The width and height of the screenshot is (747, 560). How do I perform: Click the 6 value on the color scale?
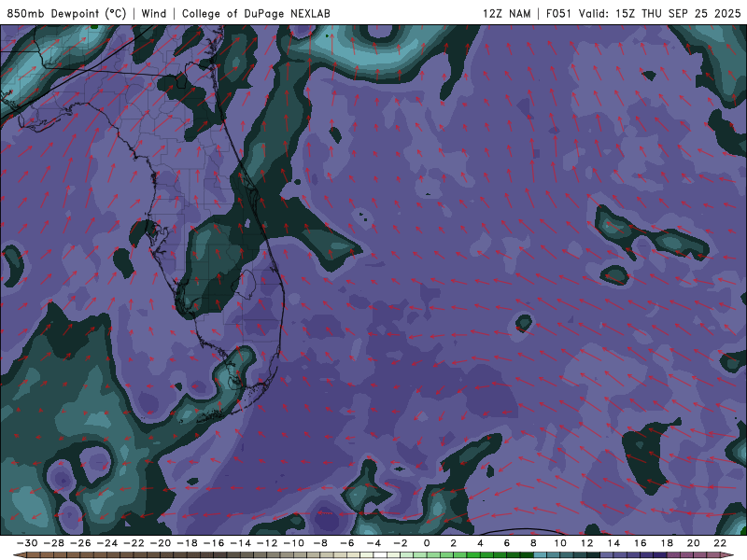(x=507, y=543)
